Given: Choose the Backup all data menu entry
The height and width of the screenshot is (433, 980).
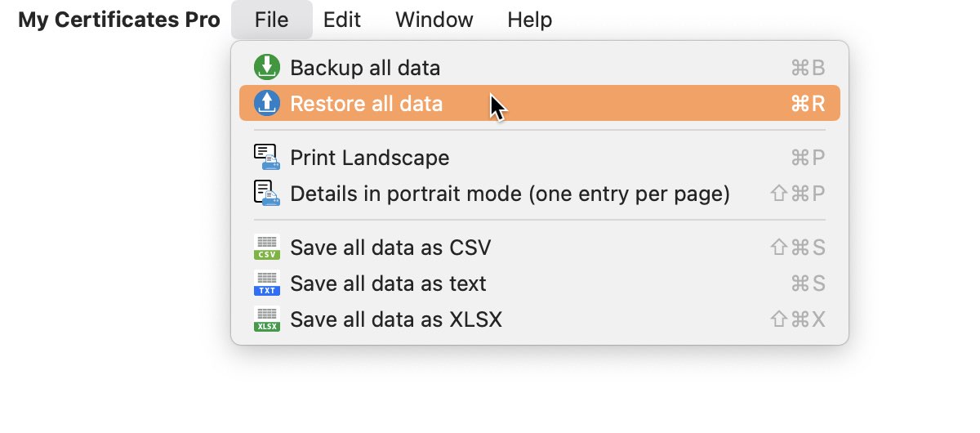Looking at the screenshot, I should (540, 67).
